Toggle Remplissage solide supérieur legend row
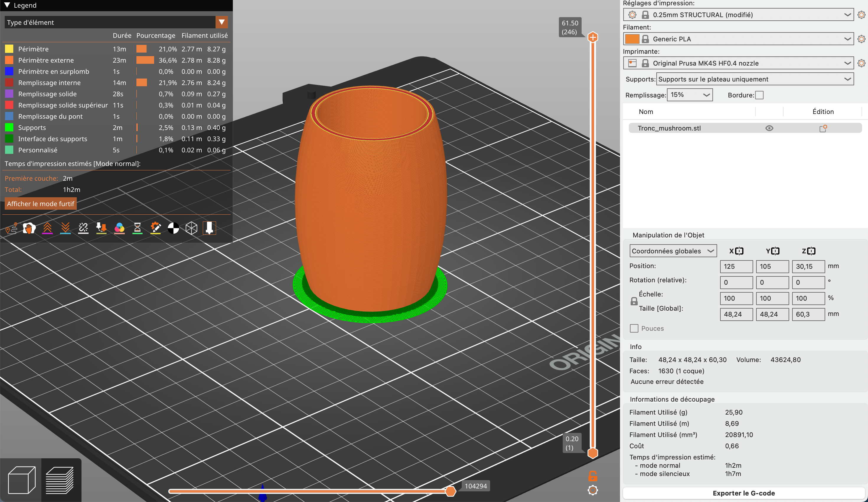868x502 pixels. pos(115,105)
